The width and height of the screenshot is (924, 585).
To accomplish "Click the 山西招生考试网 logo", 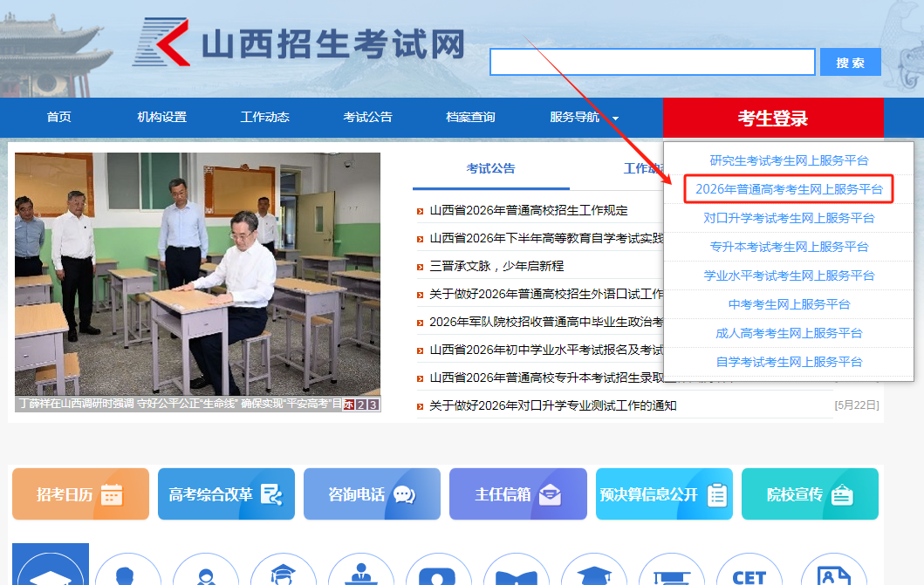I will (299, 43).
